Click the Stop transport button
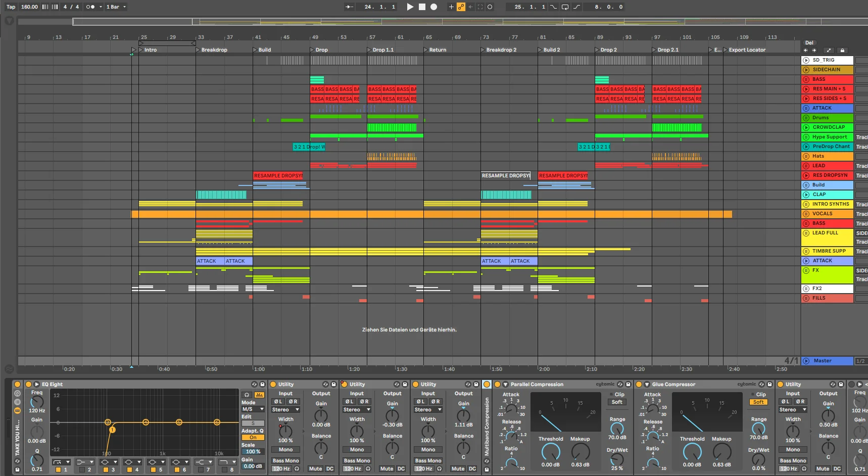The width and height of the screenshot is (868, 476). coord(422,7)
